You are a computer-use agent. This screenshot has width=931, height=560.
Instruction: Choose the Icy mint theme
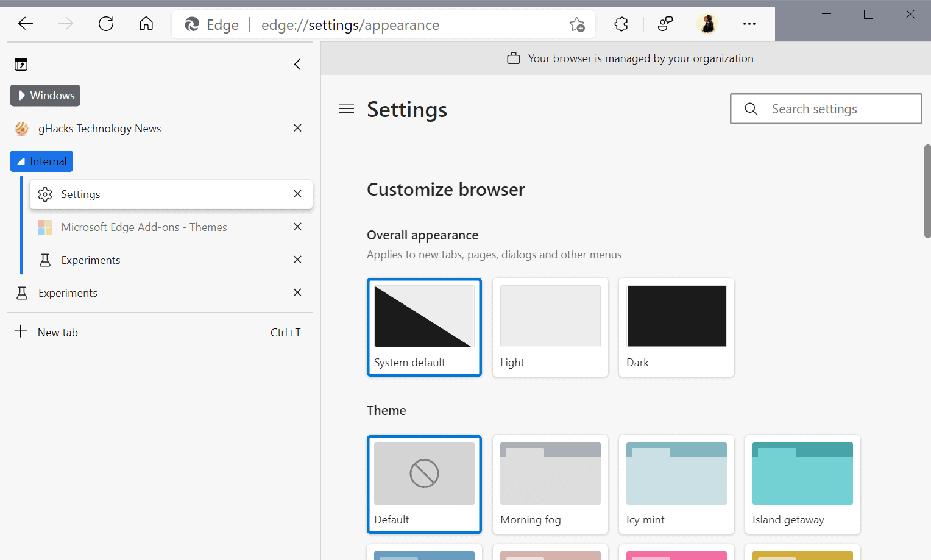[676, 484]
